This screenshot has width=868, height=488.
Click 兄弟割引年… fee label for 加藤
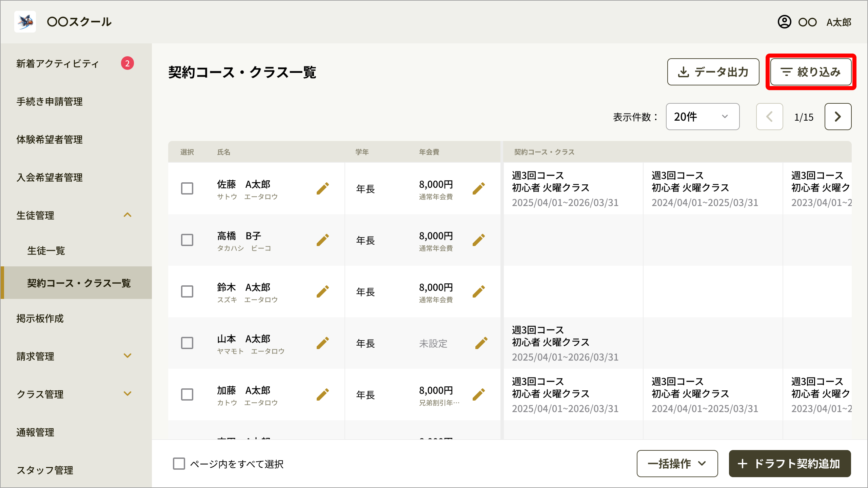(439, 403)
